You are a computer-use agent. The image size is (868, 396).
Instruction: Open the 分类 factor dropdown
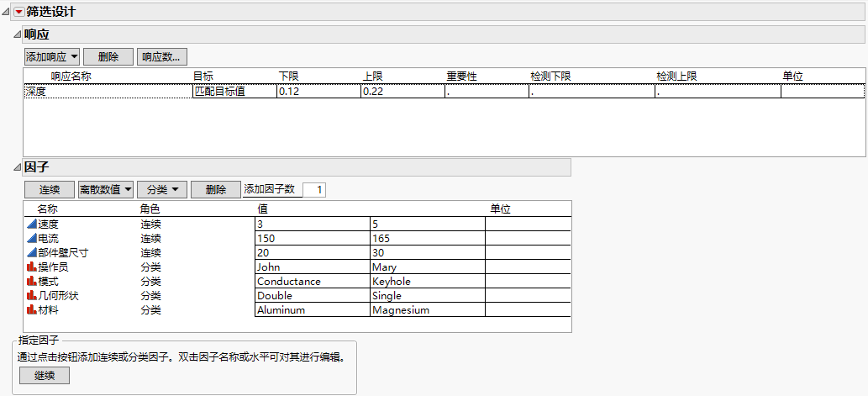point(162,189)
